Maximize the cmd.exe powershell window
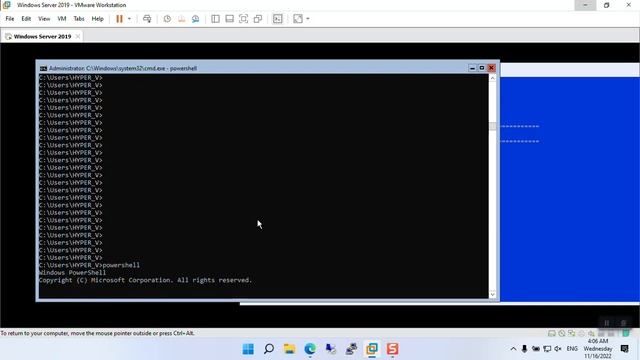 tap(482, 68)
